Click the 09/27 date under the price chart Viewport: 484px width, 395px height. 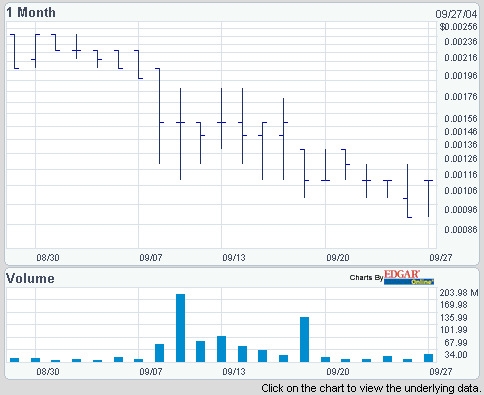tap(441, 258)
